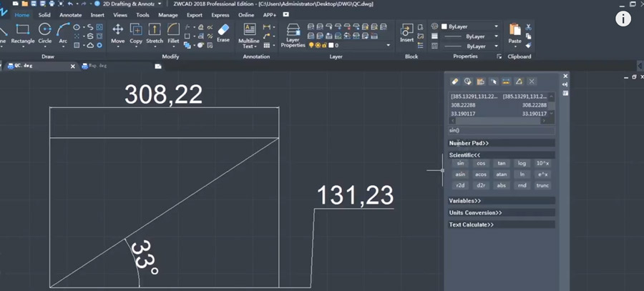Viewport: 644px width, 291px height.
Task: Click the Paste clipboard icon
Action: (x=514, y=32)
